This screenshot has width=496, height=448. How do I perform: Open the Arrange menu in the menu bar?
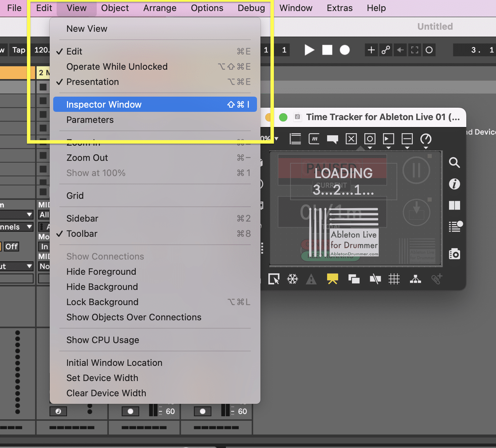coord(160,8)
